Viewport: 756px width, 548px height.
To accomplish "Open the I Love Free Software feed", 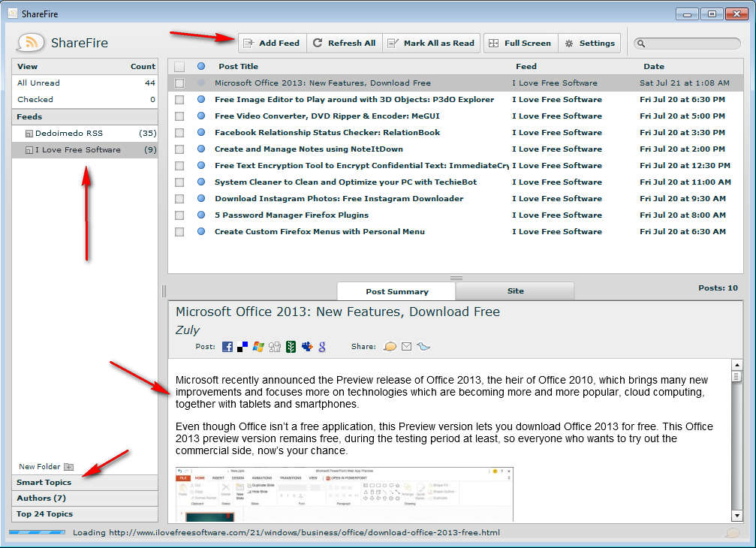I will [x=85, y=150].
